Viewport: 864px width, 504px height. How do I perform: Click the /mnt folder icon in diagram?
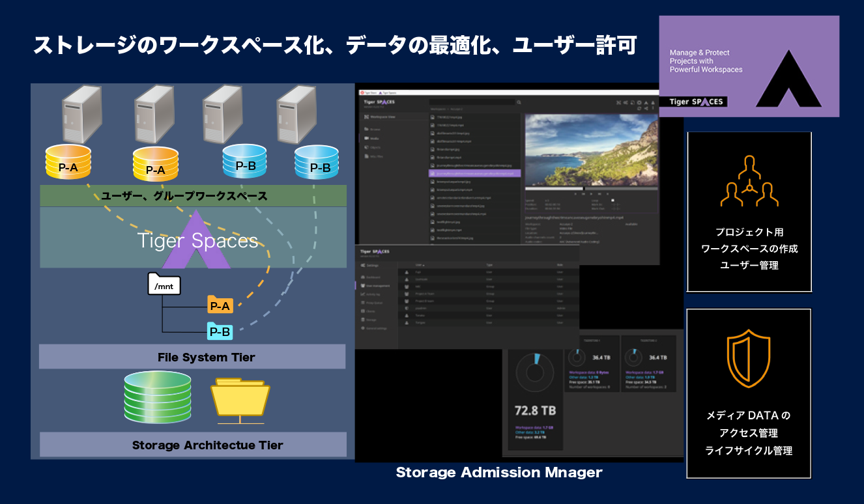[164, 283]
